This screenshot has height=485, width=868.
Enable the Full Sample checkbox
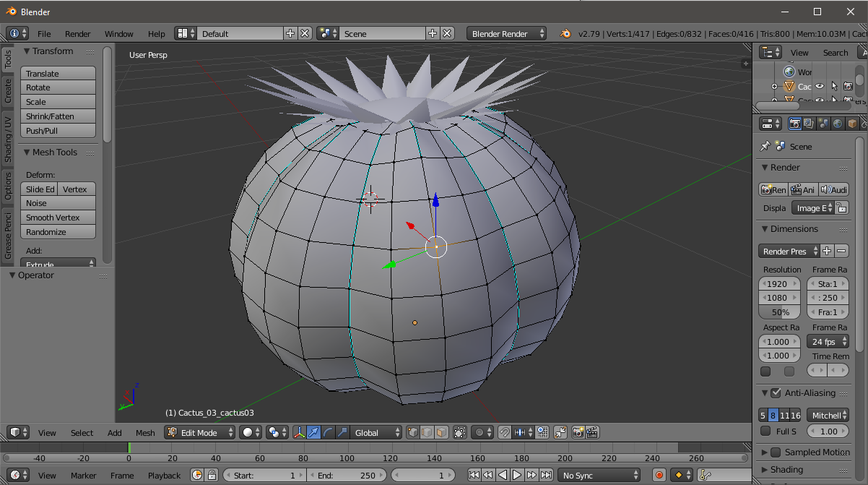765,431
